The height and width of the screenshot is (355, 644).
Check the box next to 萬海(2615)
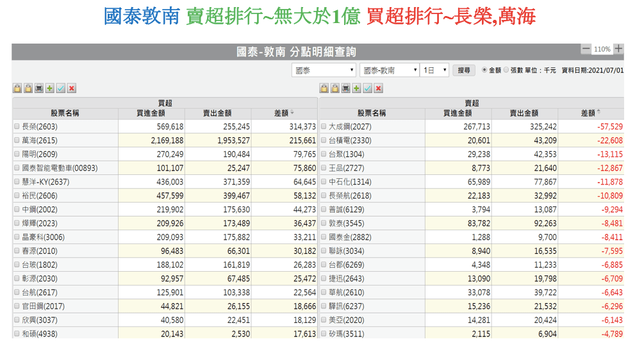[17, 140]
